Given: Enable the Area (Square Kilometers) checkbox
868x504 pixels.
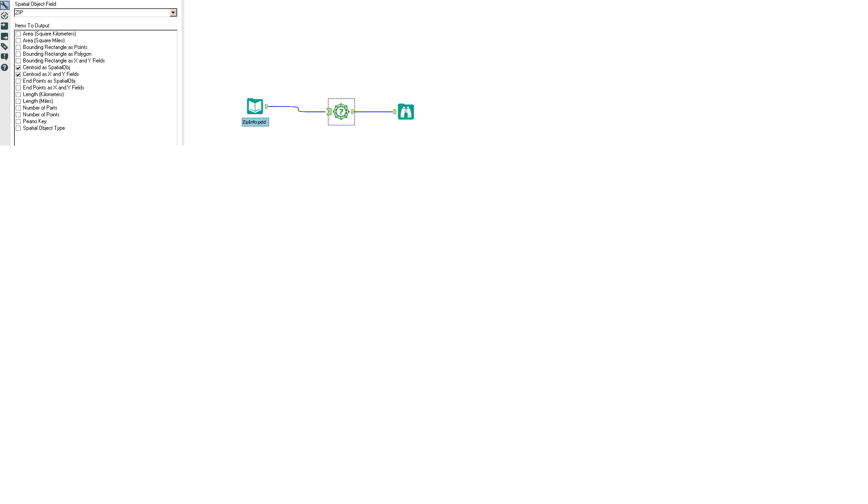Looking at the screenshot, I should point(18,33).
